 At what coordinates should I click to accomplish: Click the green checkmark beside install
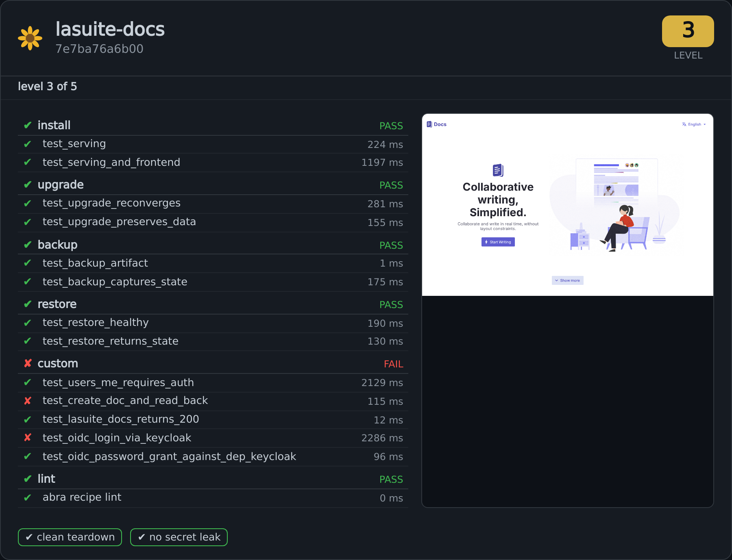pos(28,125)
